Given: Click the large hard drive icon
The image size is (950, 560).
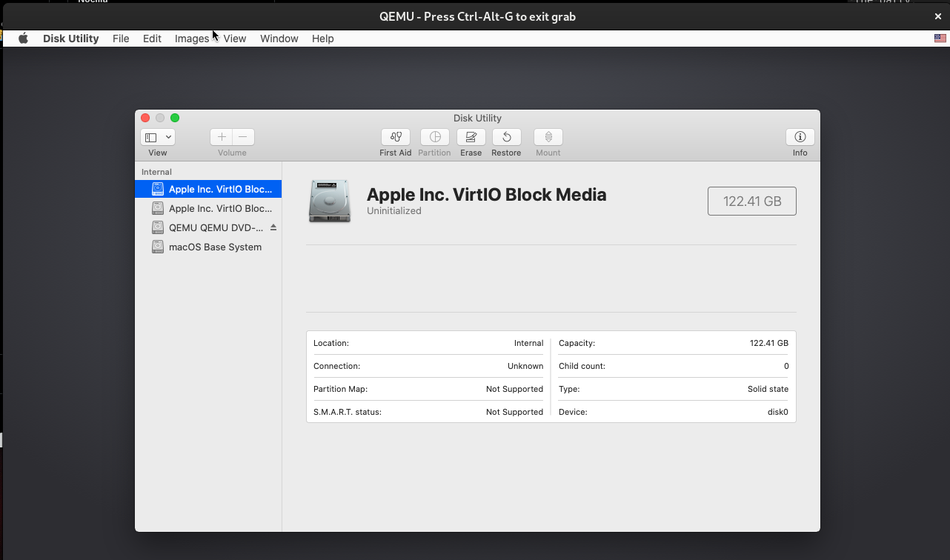Looking at the screenshot, I should point(329,201).
